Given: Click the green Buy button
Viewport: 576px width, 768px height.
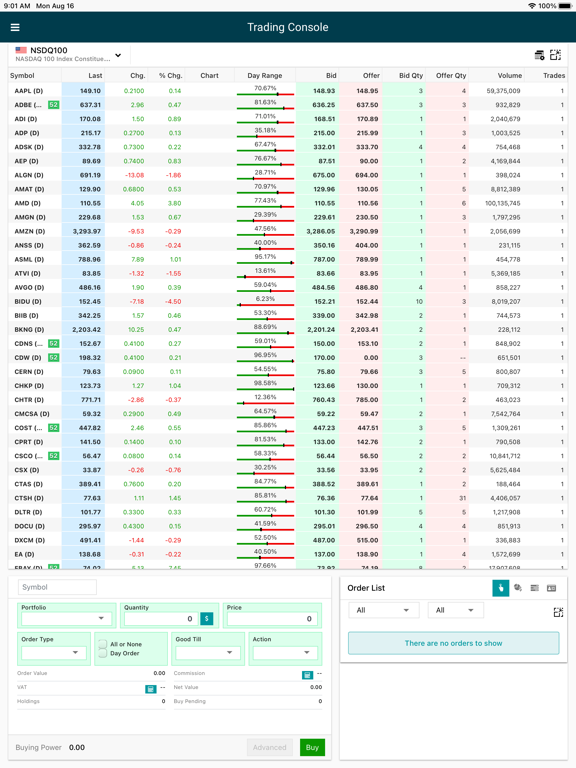Looking at the screenshot, I should click(x=312, y=747).
